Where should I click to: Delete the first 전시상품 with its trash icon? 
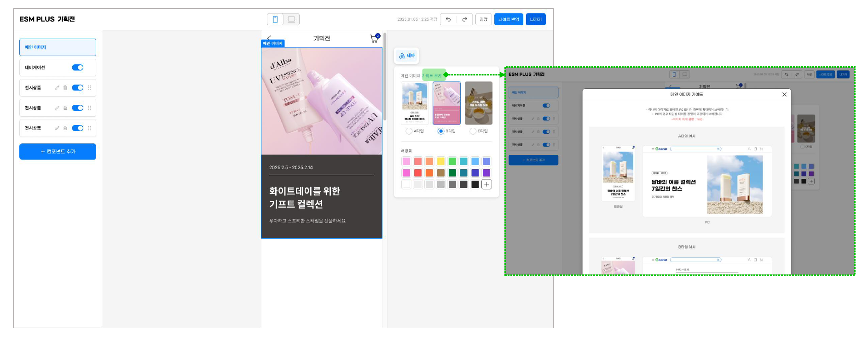(65, 88)
